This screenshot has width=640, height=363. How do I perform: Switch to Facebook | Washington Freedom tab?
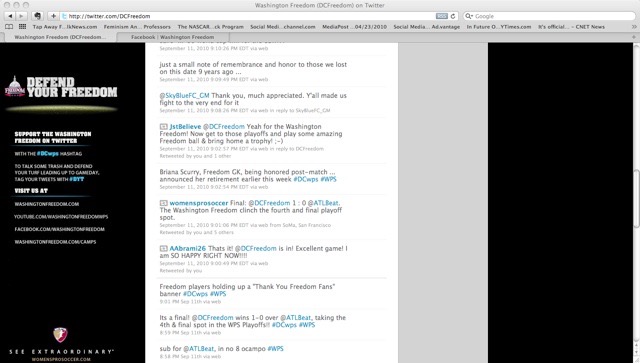[x=172, y=37]
